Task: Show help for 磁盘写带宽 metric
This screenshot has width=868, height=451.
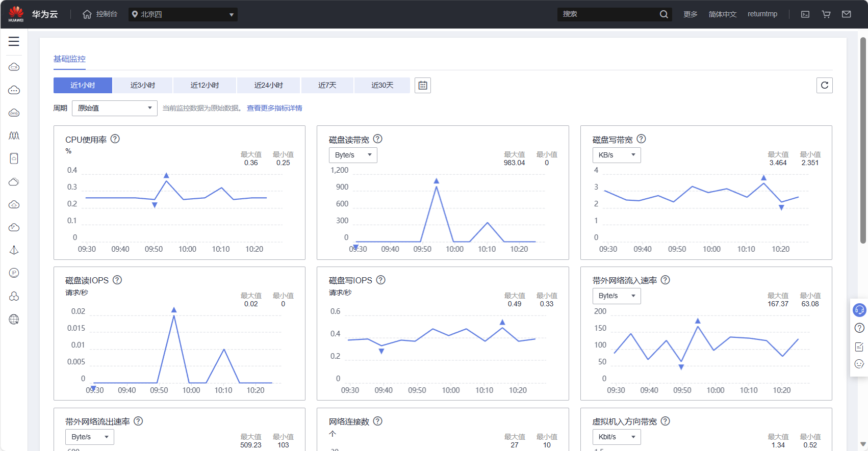Action: 642,139
